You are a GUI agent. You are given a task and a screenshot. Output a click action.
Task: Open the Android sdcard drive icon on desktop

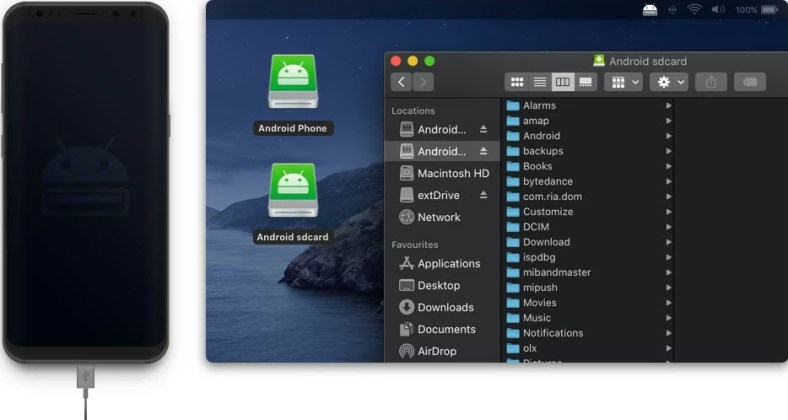tap(293, 190)
